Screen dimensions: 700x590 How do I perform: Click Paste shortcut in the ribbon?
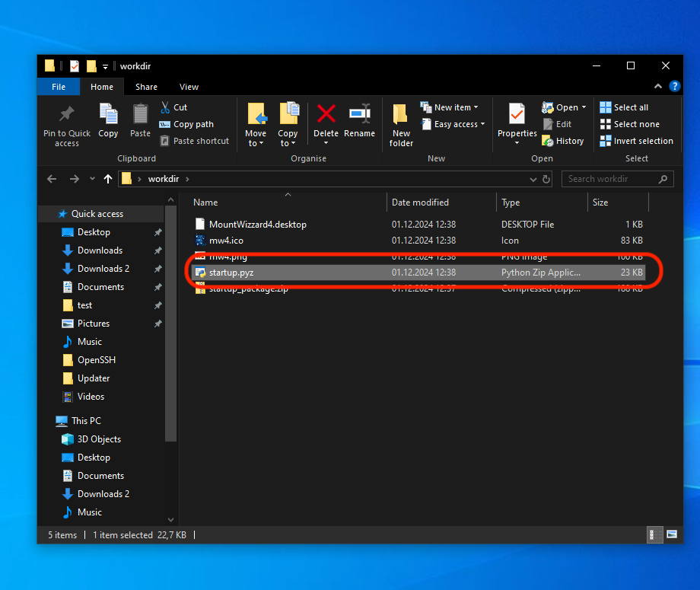click(x=195, y=141)
